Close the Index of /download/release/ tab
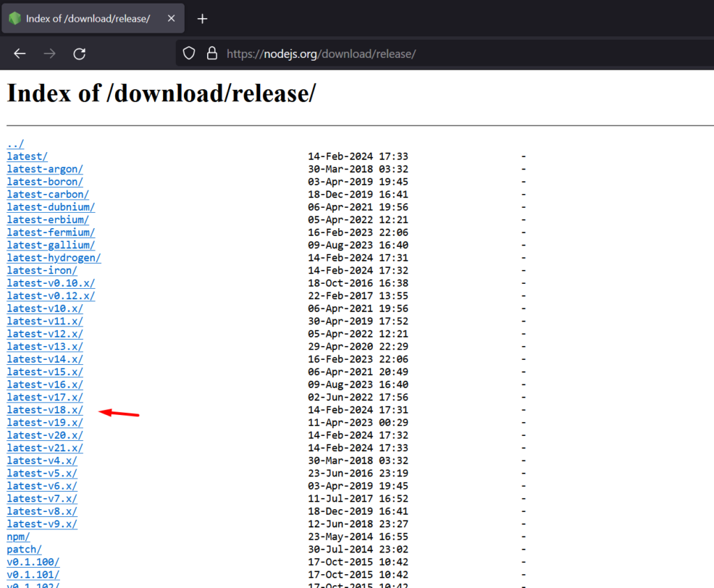This screenshot has height=588, width=714. pyautogui.click(x=172, y=18)
